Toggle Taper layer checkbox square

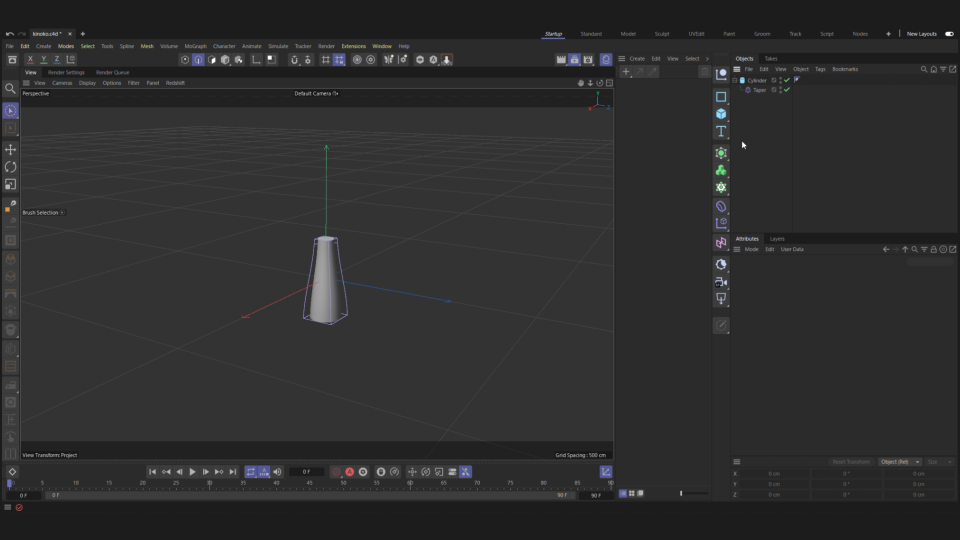coord(774,90)
